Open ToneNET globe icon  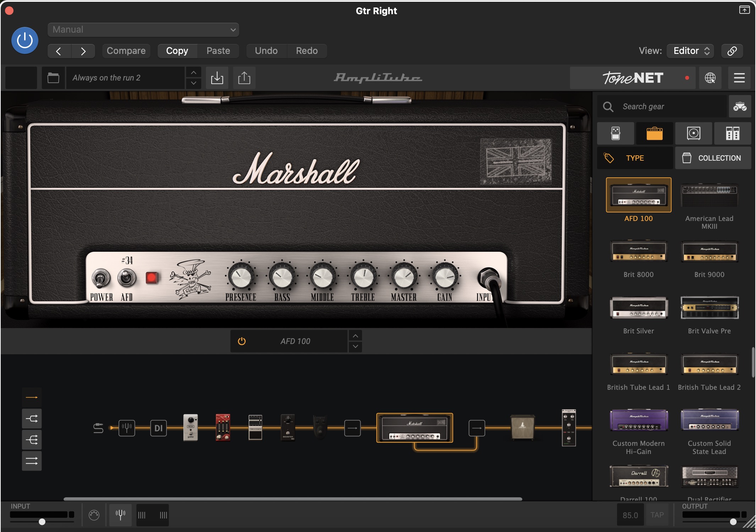(x=710, y=78)
